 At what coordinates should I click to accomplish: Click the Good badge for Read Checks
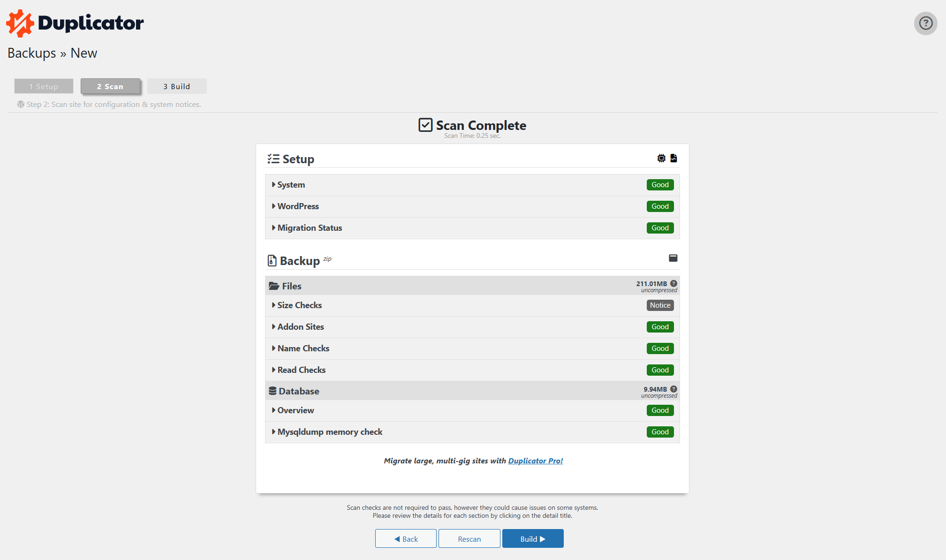point(660,370)
